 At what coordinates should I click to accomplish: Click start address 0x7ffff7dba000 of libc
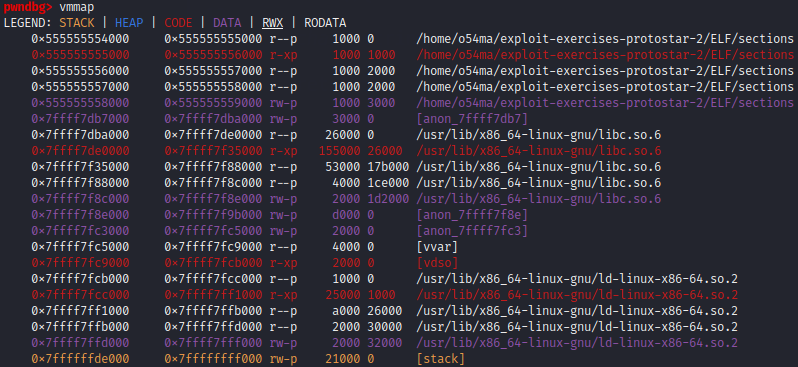80,135
